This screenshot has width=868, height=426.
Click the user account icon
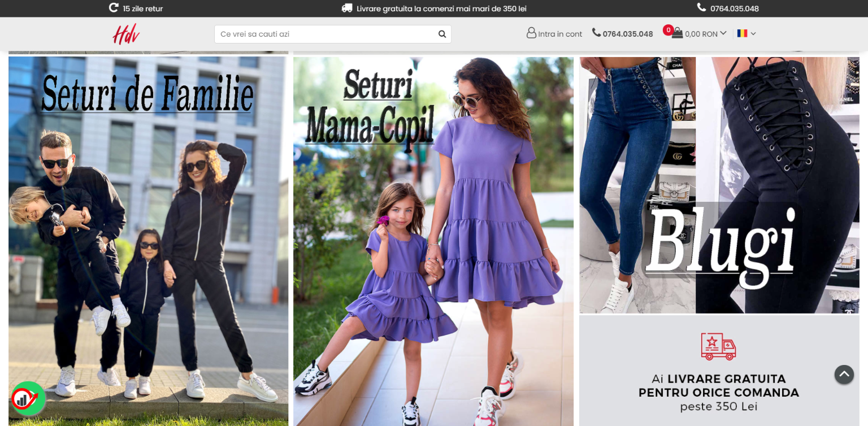[x=531, y=33]
